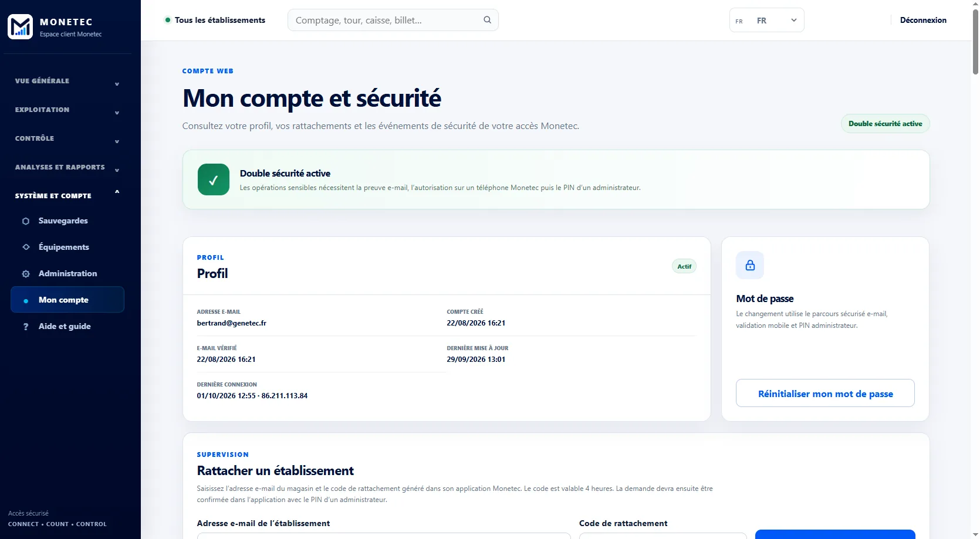
Task: Click Tous les établissements selector
Action: (215, 20)
